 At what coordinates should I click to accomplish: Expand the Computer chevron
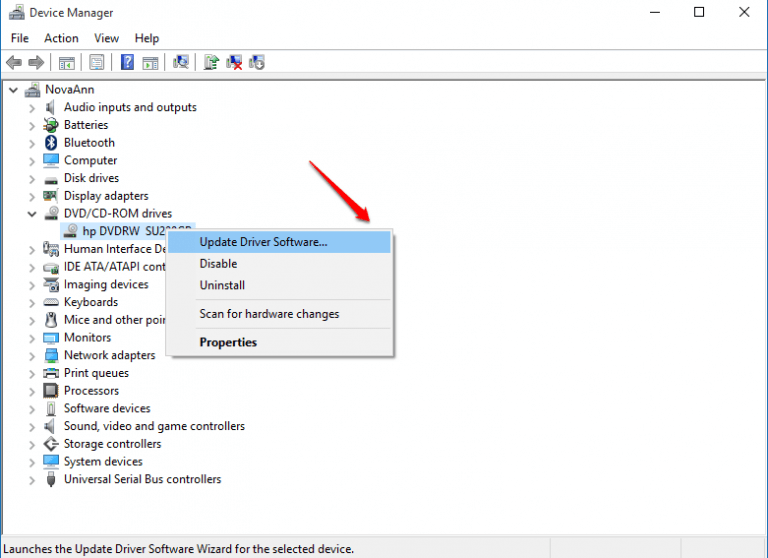(32, 161)
